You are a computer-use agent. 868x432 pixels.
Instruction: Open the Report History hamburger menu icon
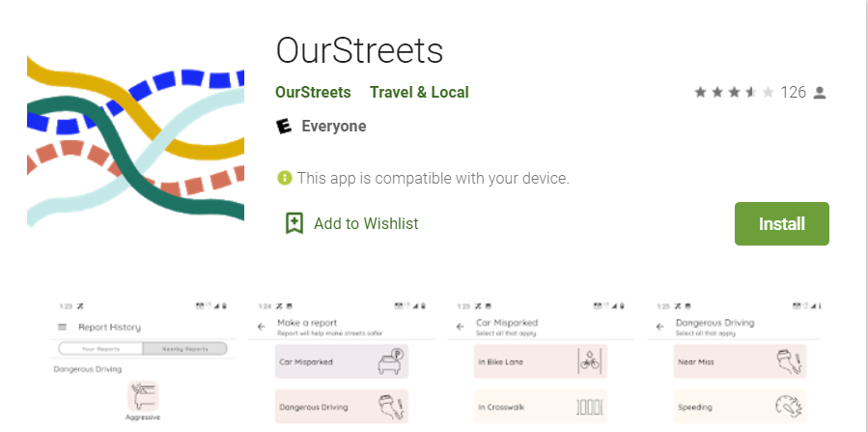[63, 328]
